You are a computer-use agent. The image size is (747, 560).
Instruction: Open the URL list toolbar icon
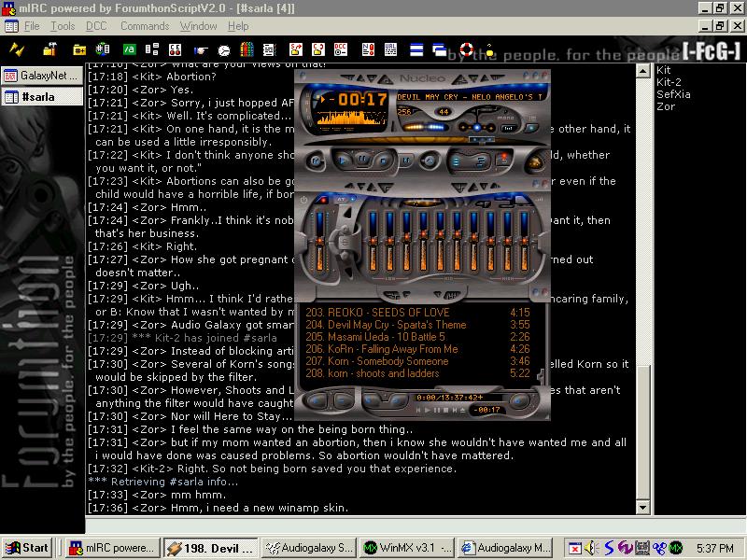pyautogui.click(x=390, y=49)
